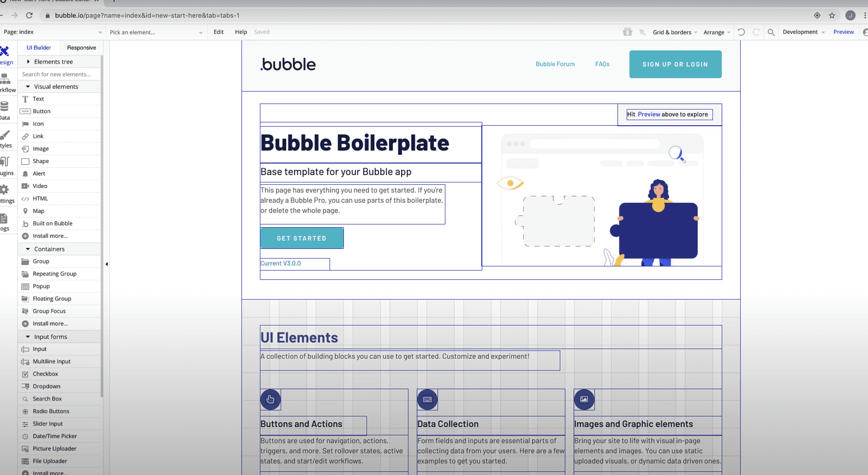Select the Date/Time Picker element
Image resolution: width=868 pixels, height=475 pixels.
point(59,436)
